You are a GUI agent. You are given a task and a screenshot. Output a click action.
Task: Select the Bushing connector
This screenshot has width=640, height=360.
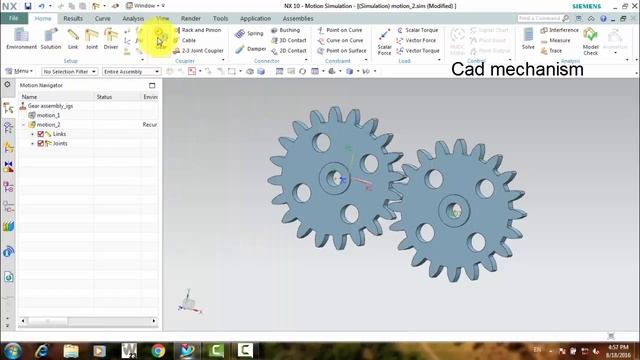286,30
